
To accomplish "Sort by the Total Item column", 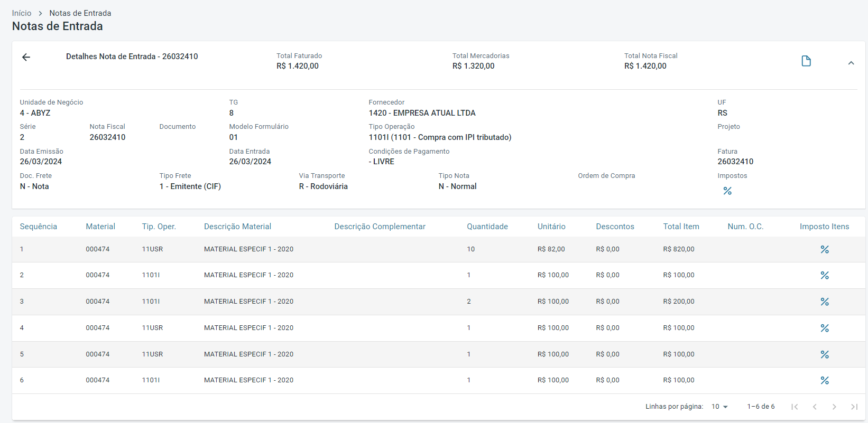I will point(681,227).
